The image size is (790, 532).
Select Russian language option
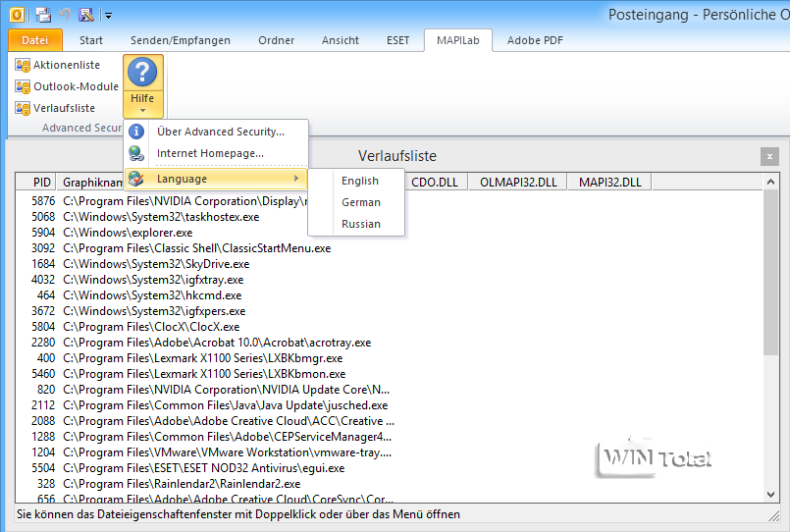pos(356,224)
